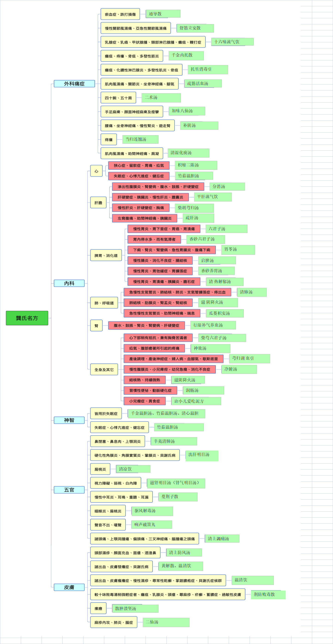Select the 二术汤 formula node
Screen dimensions: 333x644
161,98
